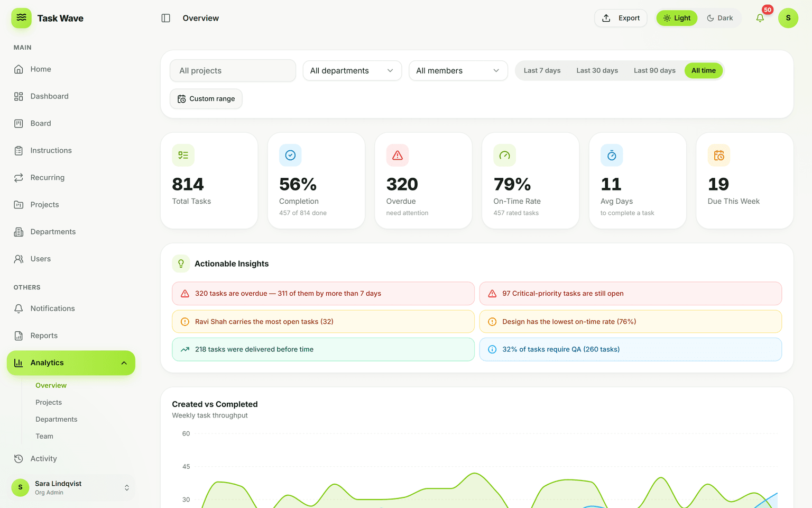
Task: Click the Departments building icon
Action: [x=19, y=232]
